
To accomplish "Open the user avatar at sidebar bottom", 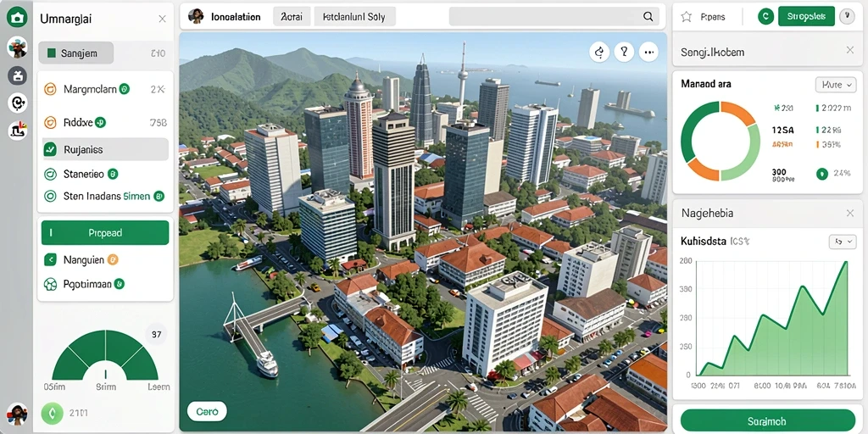I will click(17, 414).
